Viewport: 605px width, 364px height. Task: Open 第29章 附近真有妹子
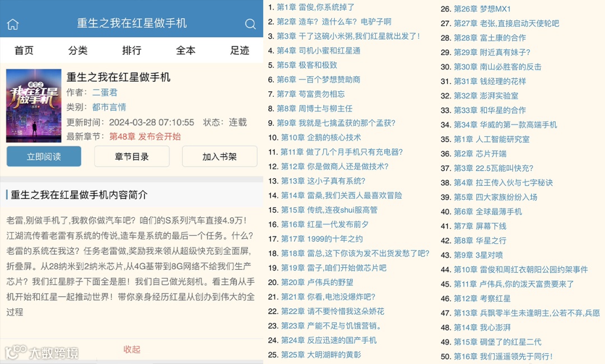(492, 53)
